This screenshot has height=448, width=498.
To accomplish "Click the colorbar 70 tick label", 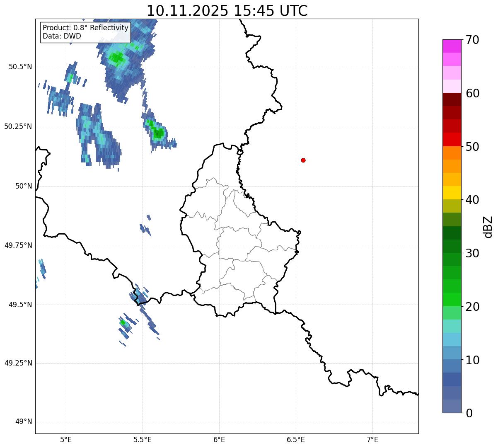I will pos(473,40).
